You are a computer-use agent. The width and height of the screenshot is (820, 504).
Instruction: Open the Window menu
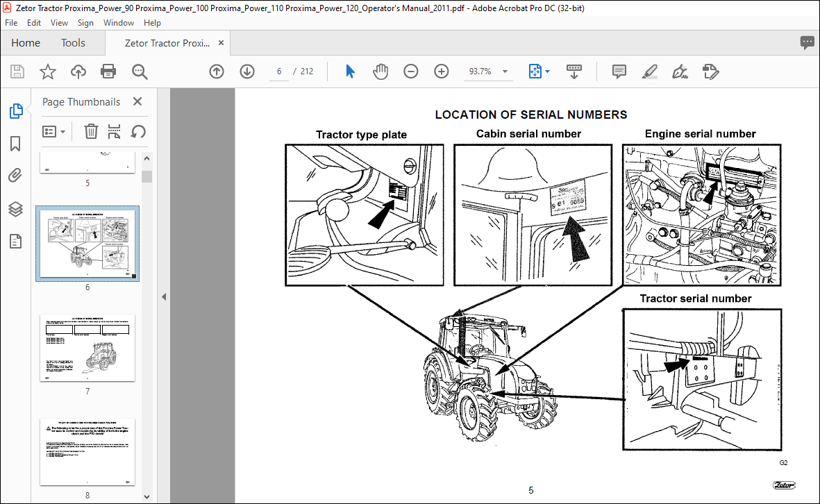119,22
